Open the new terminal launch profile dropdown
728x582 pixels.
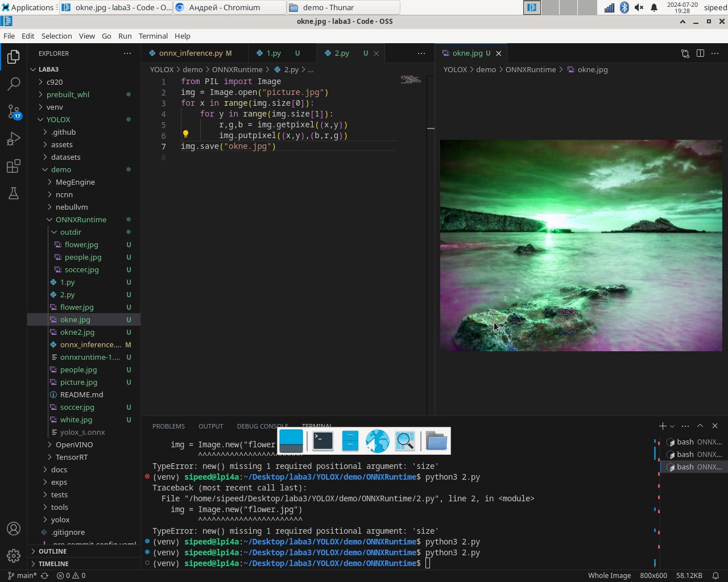click(672, 426)
